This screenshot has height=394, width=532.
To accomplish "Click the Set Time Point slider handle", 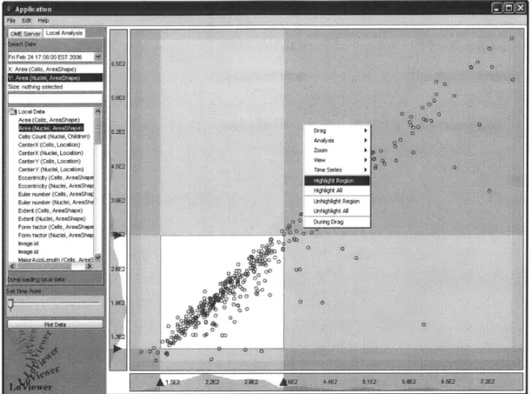I will pos(10,304).
